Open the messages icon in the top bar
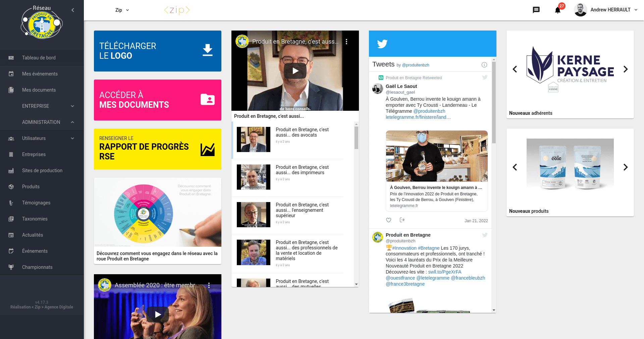 [536, 10]
